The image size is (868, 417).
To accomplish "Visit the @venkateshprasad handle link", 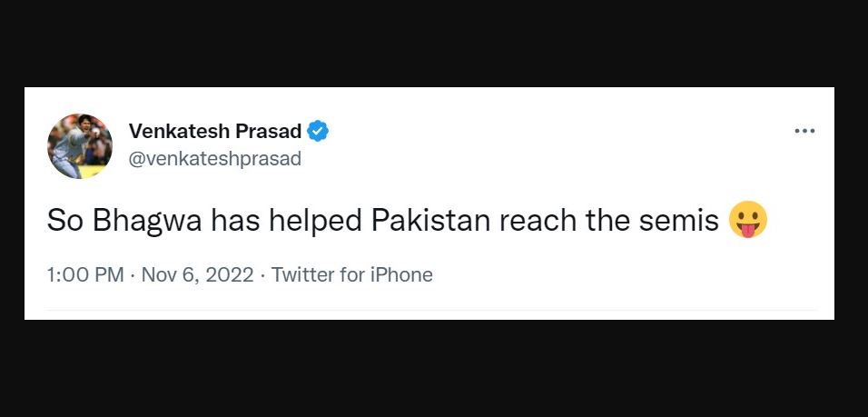I will [x=215, y=159].
